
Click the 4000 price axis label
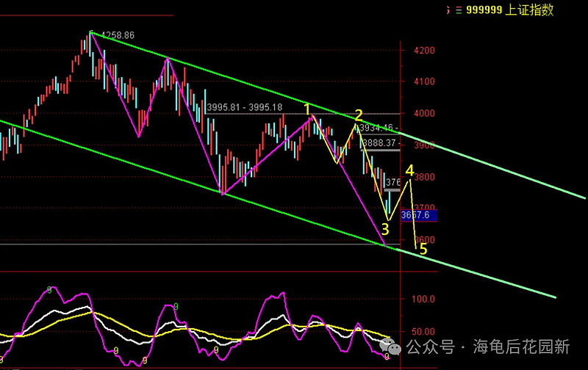pos(425,113)
